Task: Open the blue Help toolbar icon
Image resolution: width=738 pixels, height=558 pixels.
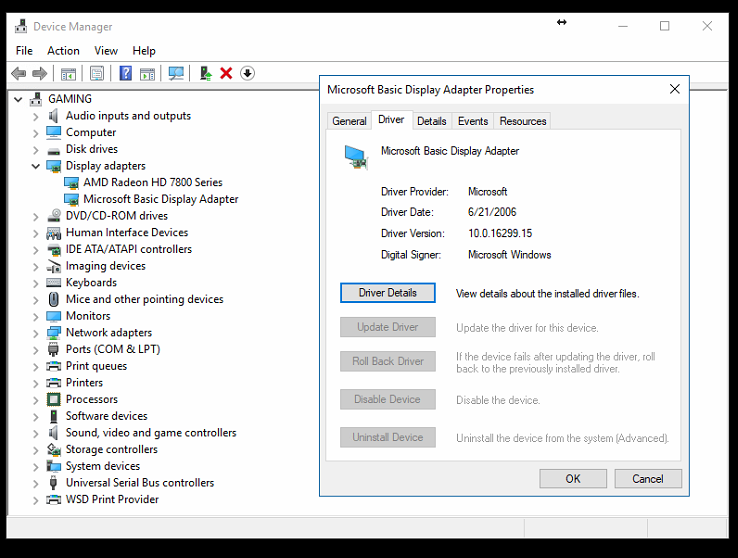Action: coord(126,73)
